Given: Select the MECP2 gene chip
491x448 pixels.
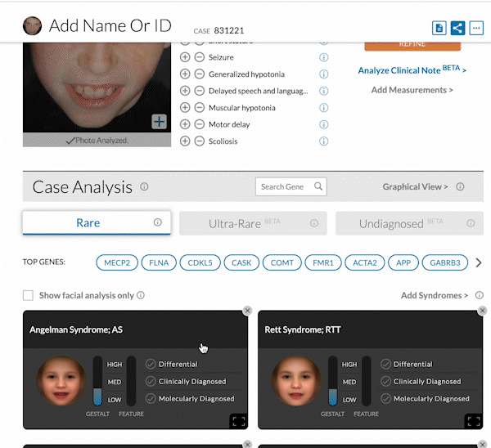Looking at the screenshot, I should click(116, 262).
